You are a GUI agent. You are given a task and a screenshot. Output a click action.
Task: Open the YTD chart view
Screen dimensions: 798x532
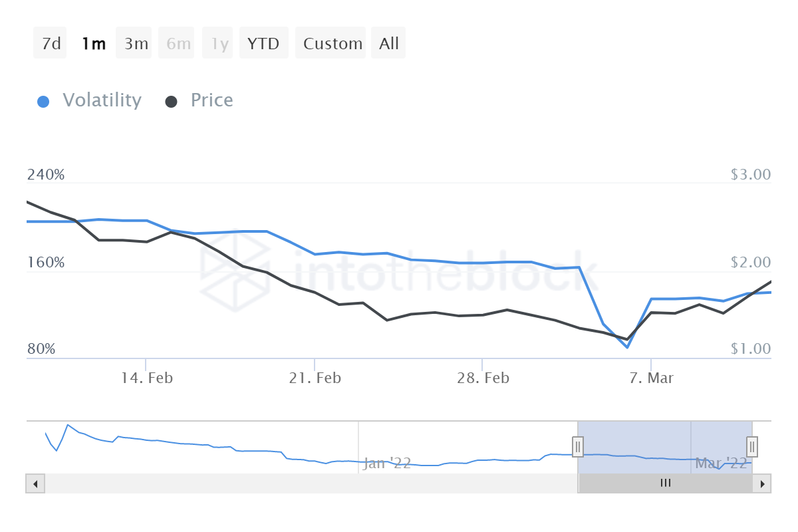pyautogui.click(x=263, y=43)
